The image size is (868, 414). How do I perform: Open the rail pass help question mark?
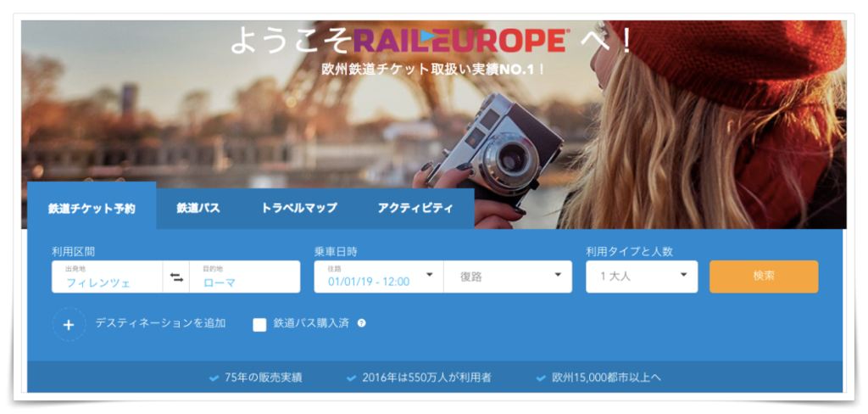pyautogui.click(x=361, y=323)
